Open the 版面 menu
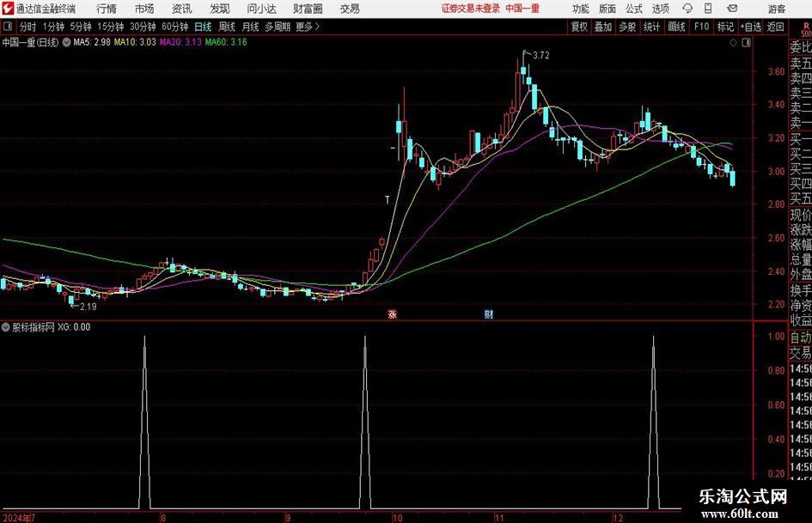This screenshot has width=812, height=523. coord(607,9)
